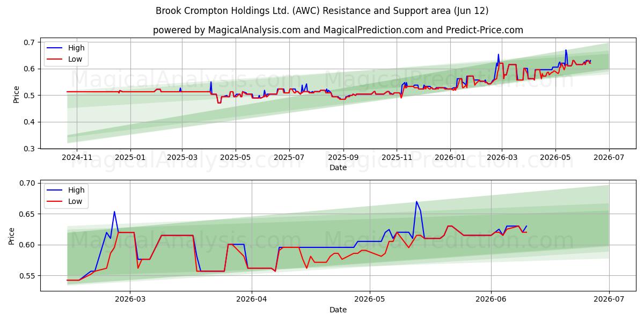Click the 0.55 price tick in bottom chart
Screen dimensions: 644x322
28,276
